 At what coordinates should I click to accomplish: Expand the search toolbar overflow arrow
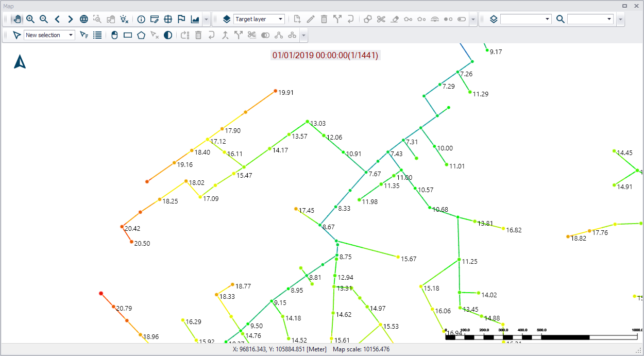coord(620,20)
